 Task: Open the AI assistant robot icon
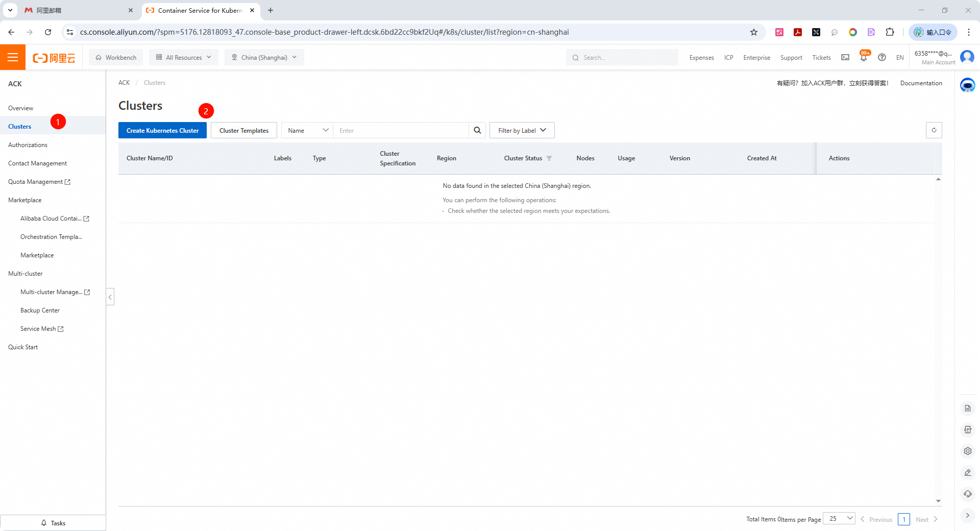click(967, 85)
